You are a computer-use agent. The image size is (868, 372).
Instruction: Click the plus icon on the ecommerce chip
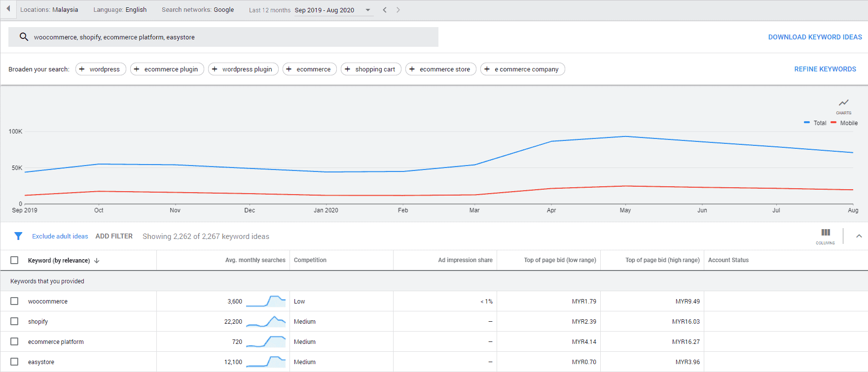289,69
